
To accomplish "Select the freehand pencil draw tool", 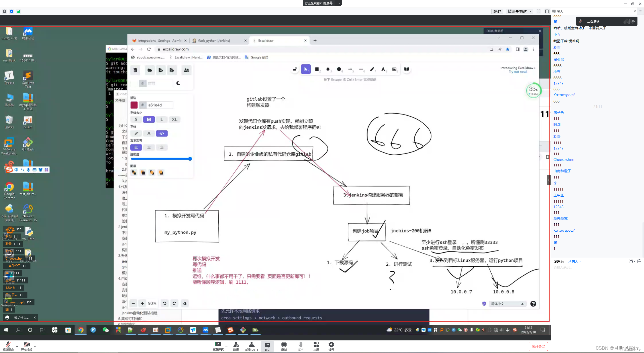I will click(372, 69).
